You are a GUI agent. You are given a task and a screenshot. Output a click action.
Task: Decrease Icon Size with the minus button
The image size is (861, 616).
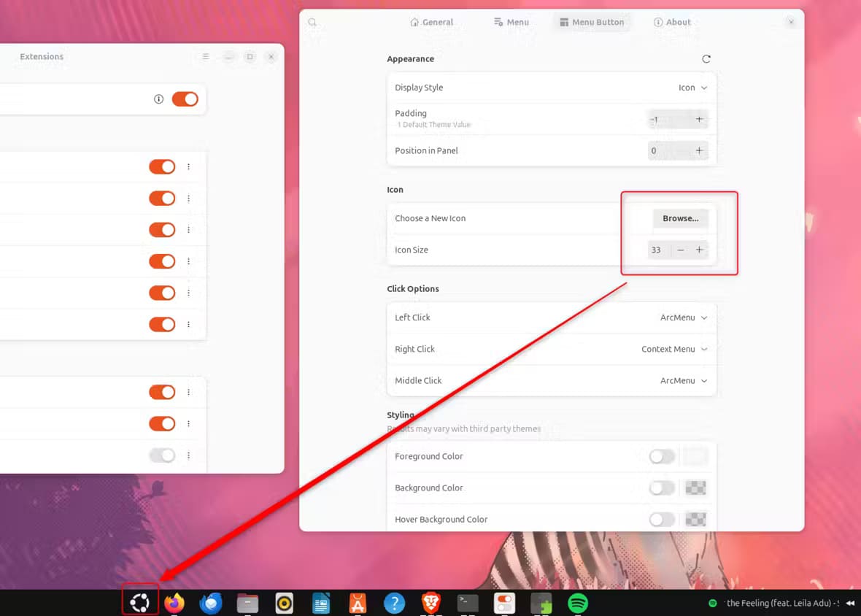pos(680,250)
